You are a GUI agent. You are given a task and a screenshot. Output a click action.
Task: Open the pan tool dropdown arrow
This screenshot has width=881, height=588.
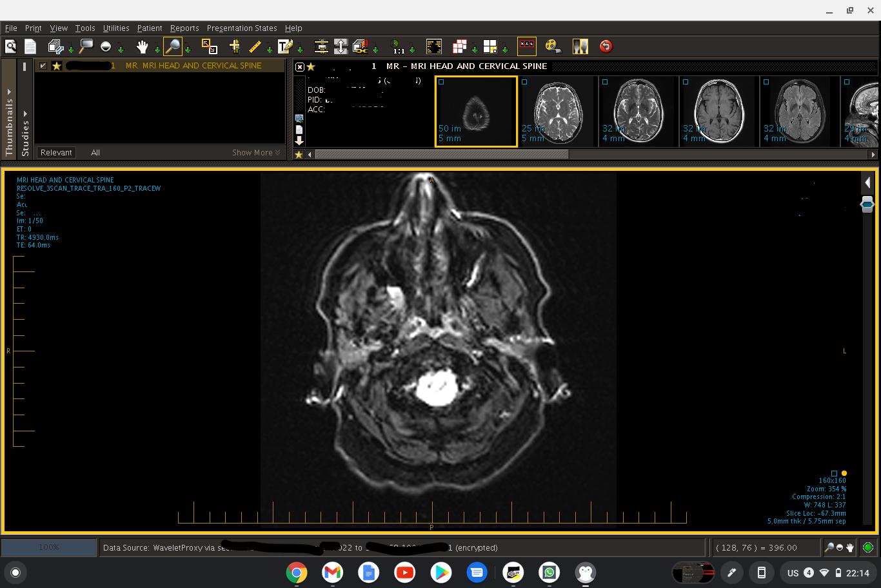[x=157, y=50]
